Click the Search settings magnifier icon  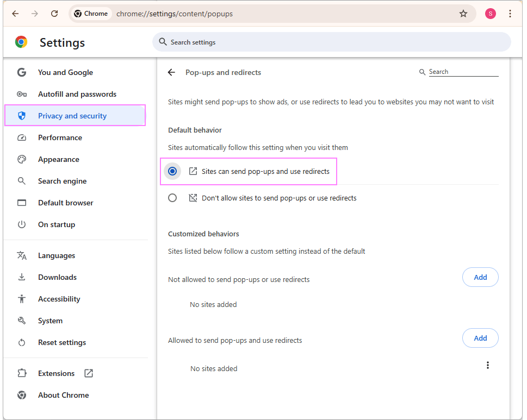(163, 42)
